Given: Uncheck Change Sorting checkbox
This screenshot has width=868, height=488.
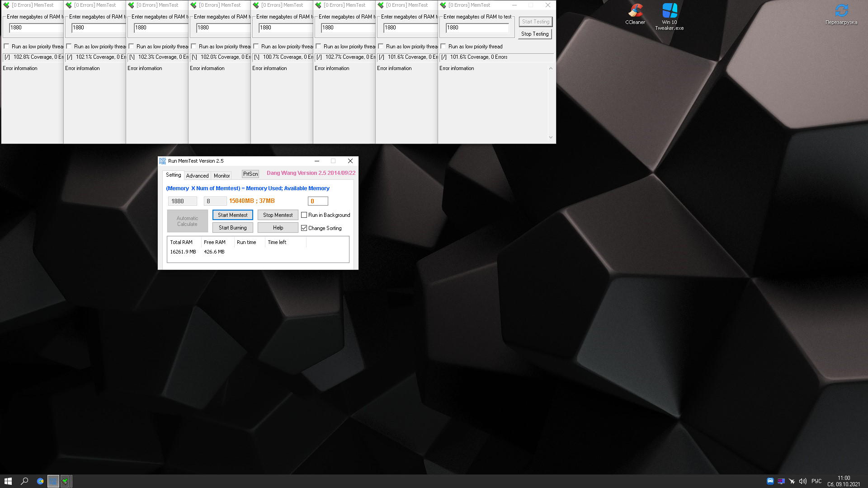Looking at the screenshot, I should pos(304,228).
